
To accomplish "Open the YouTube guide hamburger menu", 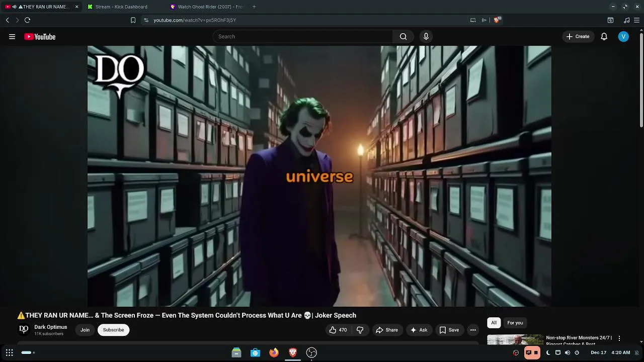I will [12, 37].
